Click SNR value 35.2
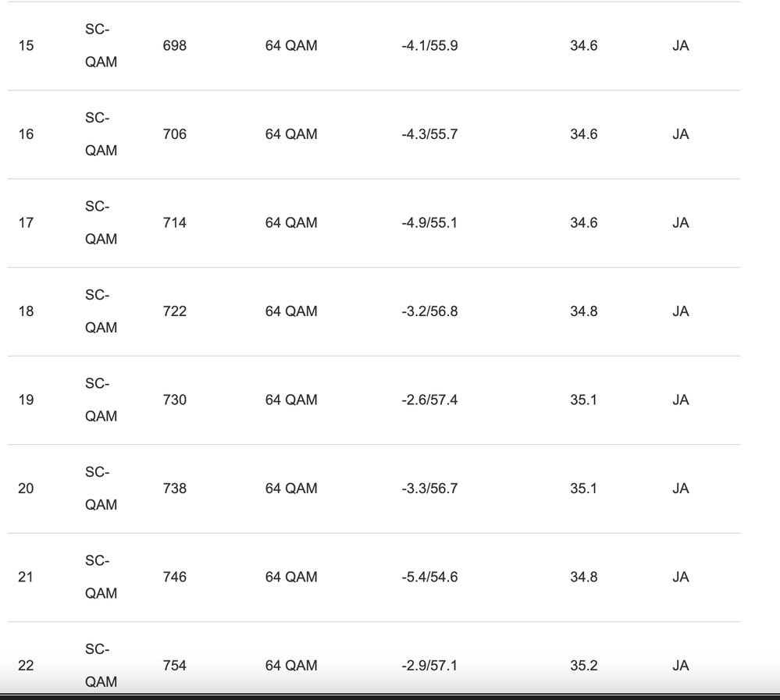Screen dimensions: 780x700 coord(583,666)
